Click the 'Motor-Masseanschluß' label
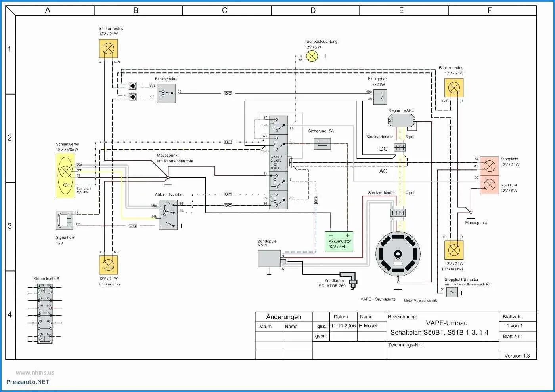The width and height of the screenshot is (555, 392). click(x=421, y=301)
